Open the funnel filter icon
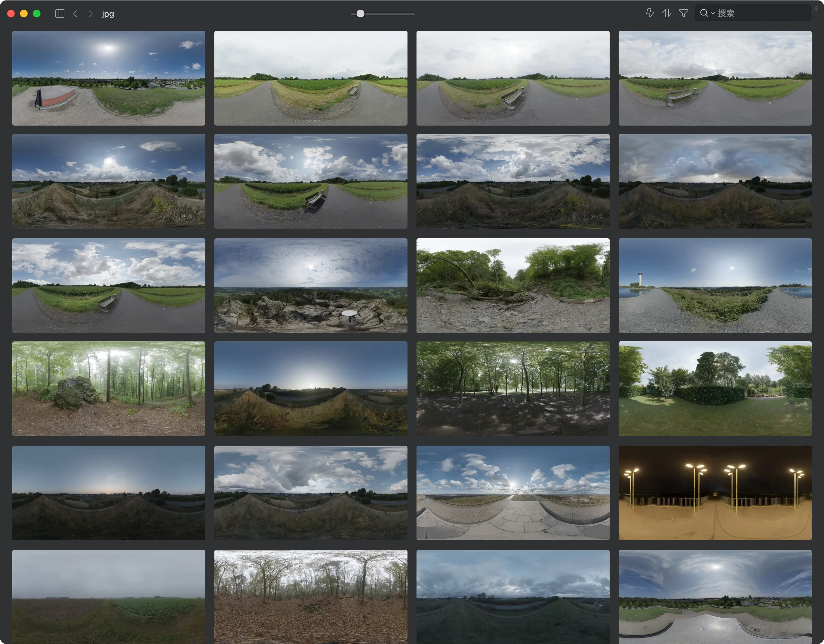This screenshot has height=644, width=824. (x=684, y=13)
